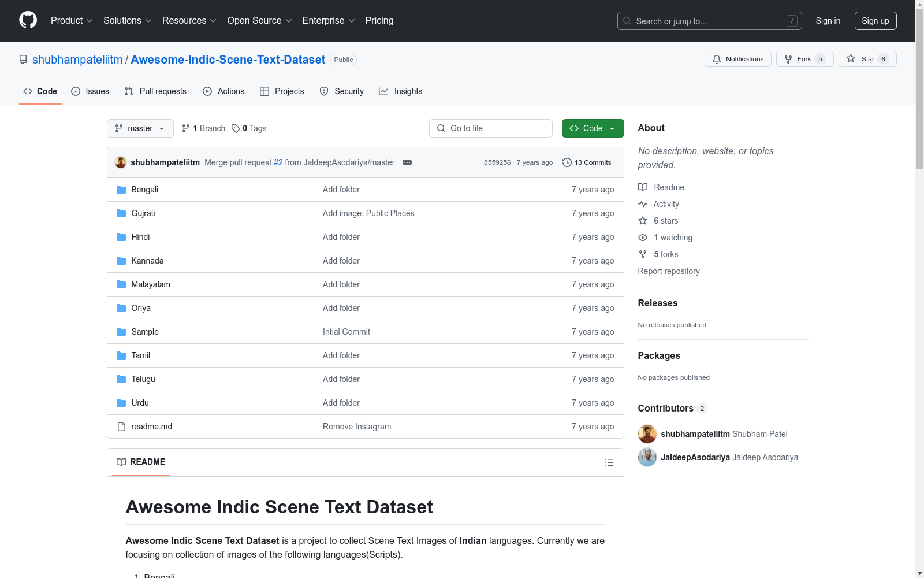
Task: Click the Sign up button
Action: 875,21
